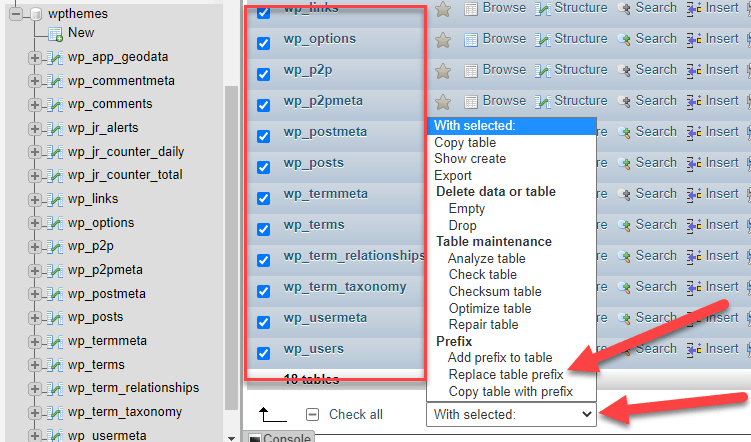The width and height of the screenshot is (751, 442).
Task: Click the up-arrow icon beside Check all
Action: coord(272,415)
